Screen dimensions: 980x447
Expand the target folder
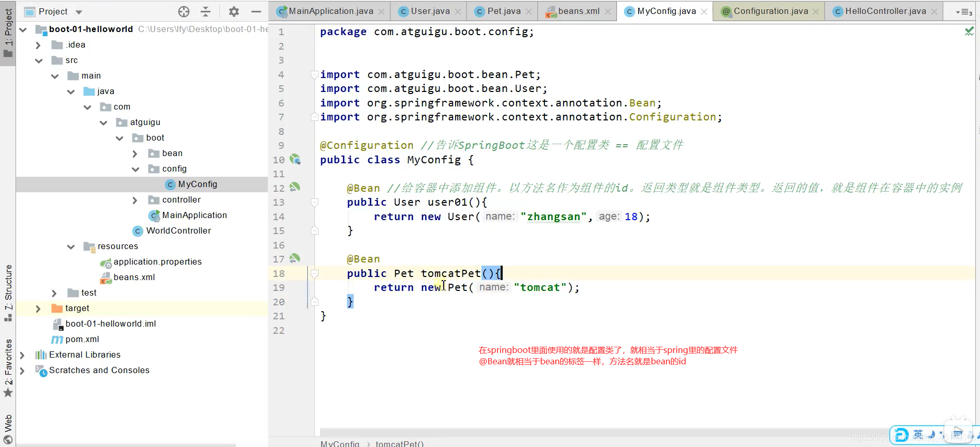38,309
